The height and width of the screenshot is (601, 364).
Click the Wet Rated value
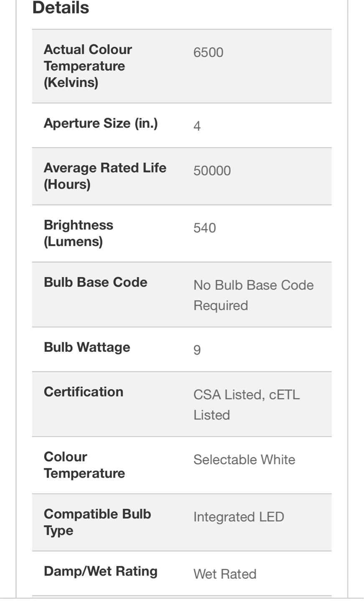225,574
